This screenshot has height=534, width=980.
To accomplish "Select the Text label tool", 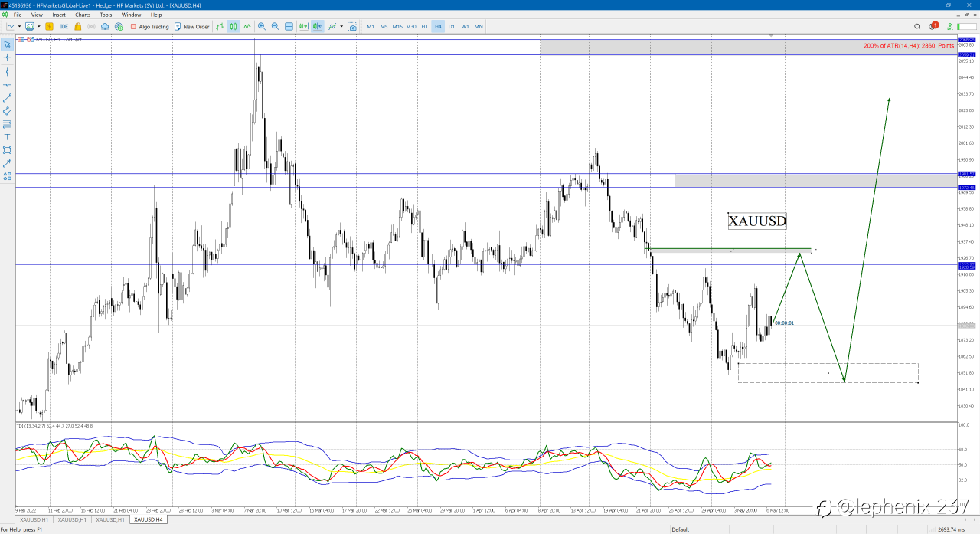I will [x=7, y=137].
